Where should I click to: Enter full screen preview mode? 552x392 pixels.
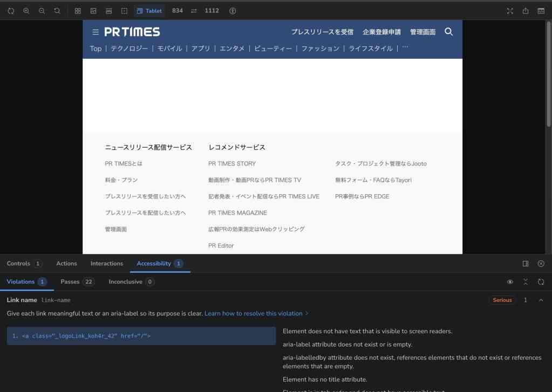pyautogui.click(x=510, y=11)
